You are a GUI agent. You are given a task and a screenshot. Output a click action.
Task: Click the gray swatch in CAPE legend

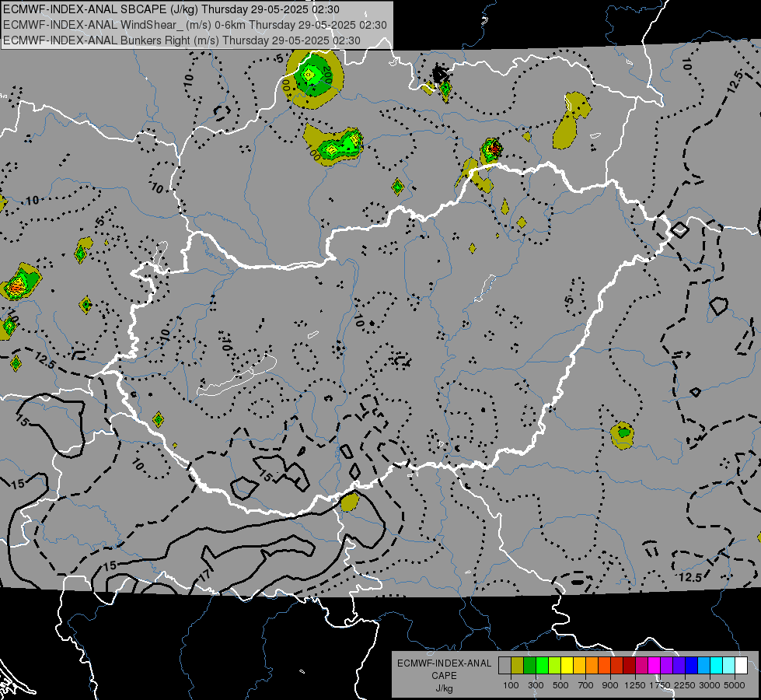[504, 666]
